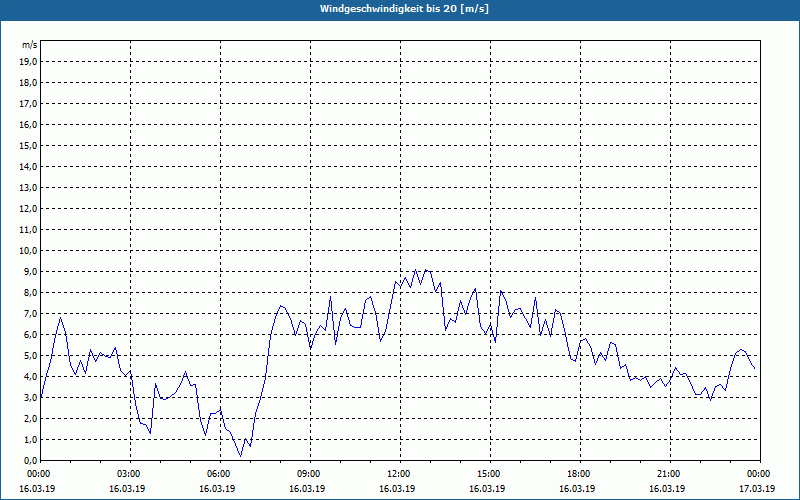800x500 pixels.
Task: Click the 12,0 y-axis label
Action: [29, 208]
